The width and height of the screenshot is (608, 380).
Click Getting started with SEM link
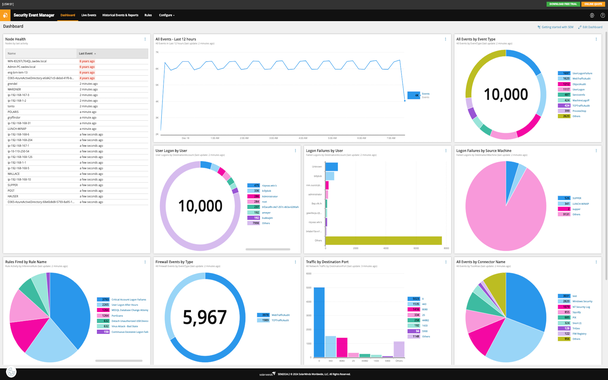pos(555,27)
